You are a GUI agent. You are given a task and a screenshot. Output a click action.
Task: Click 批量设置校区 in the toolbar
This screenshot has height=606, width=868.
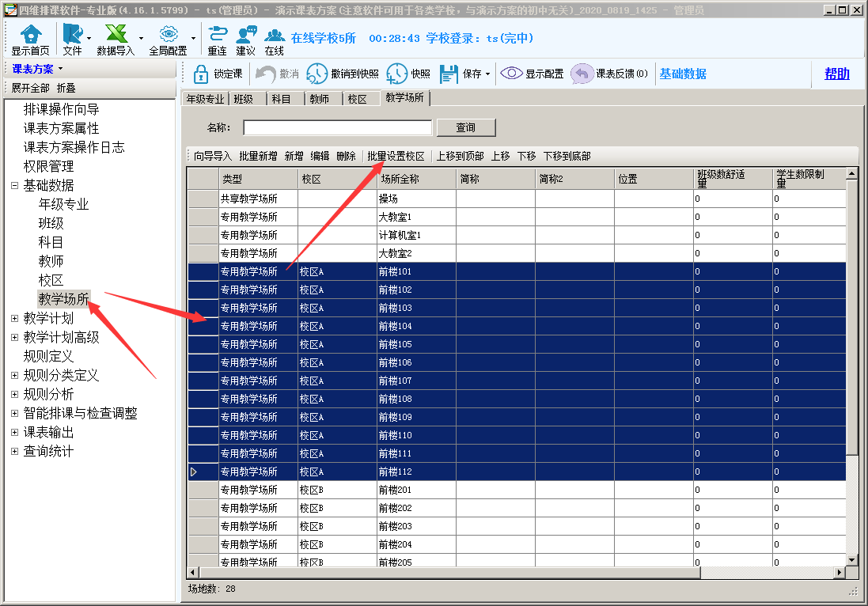click(396, 157)
